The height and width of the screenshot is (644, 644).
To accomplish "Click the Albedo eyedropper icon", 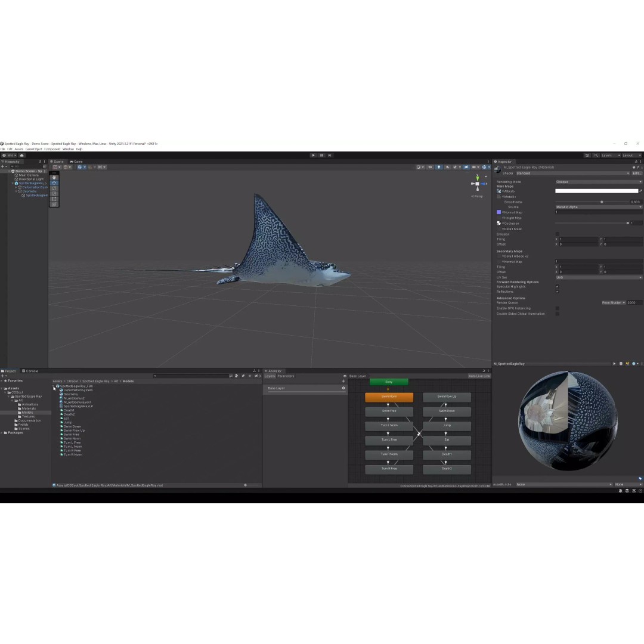I will 640,191.
